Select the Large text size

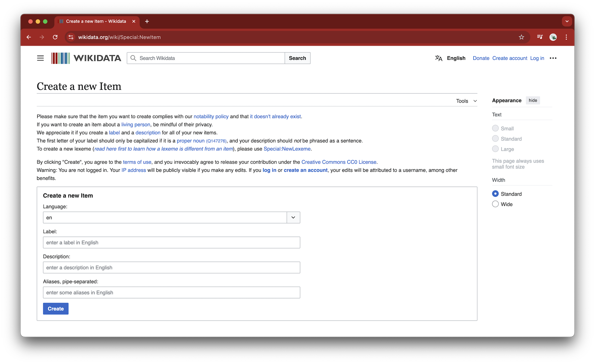495,149
